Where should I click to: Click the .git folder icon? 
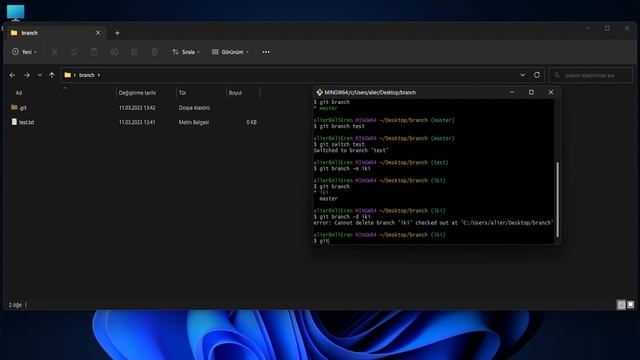(x=14, y=107)
